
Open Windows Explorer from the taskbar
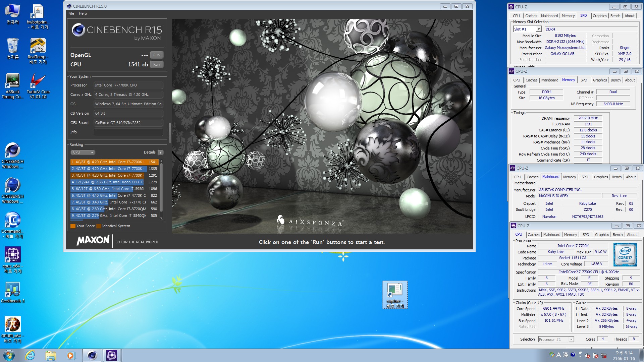point(51,355)
